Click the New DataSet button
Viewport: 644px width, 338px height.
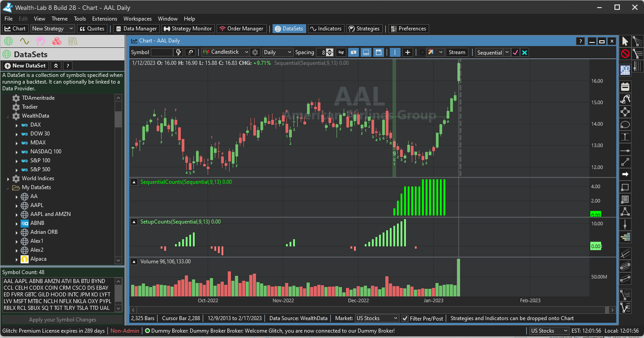(25, 66)
